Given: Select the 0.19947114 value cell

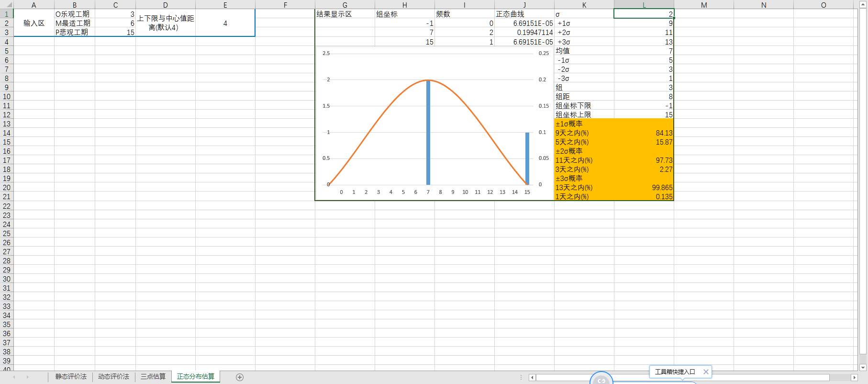Looking at the screenshot, I should click(524, 33).
